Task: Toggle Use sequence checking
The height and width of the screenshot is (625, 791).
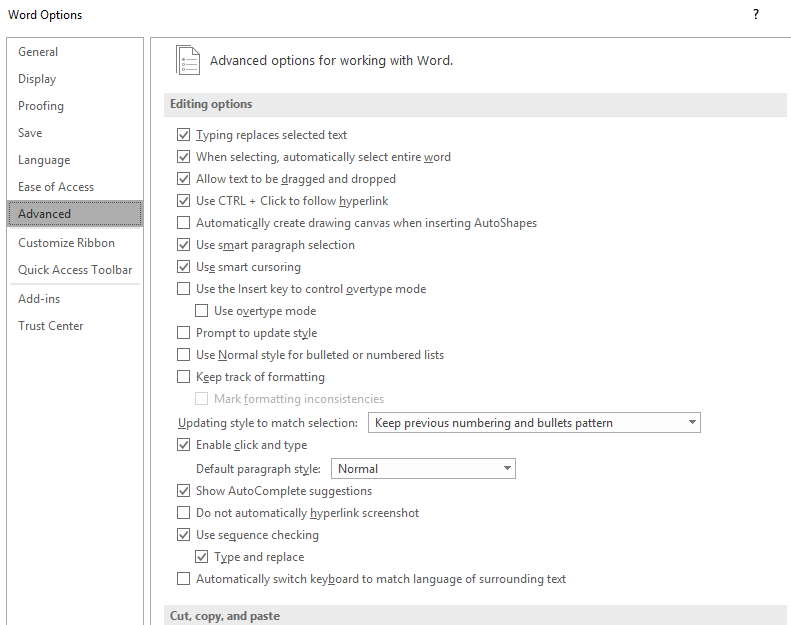Action: pos(184,535)
